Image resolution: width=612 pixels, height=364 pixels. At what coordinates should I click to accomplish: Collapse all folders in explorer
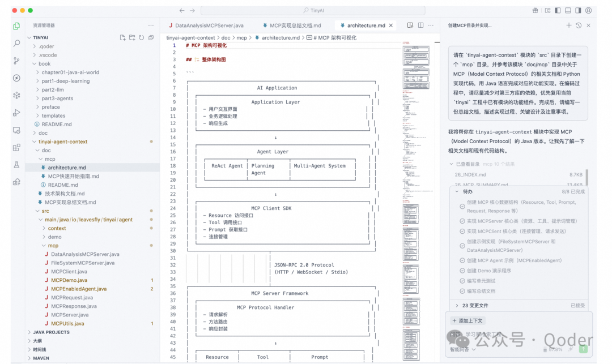151,37
